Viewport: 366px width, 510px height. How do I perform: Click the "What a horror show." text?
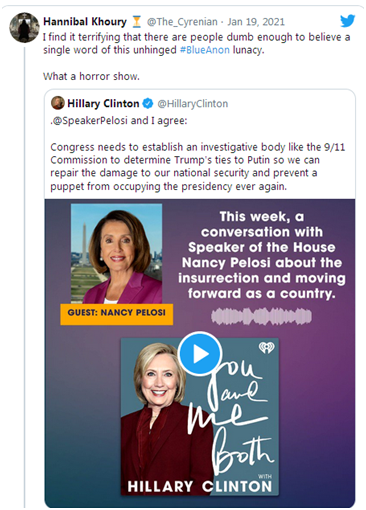[91, 76]
